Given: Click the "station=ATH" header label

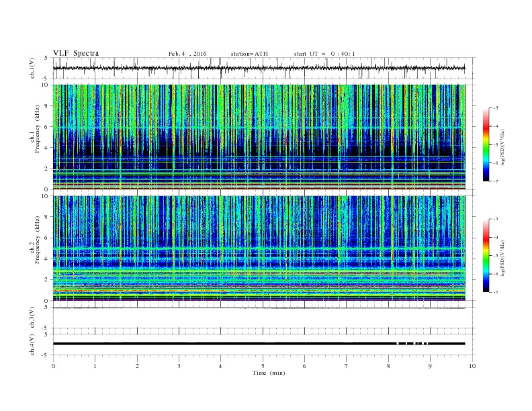Looking at the screenshot, I should point(249,54).
